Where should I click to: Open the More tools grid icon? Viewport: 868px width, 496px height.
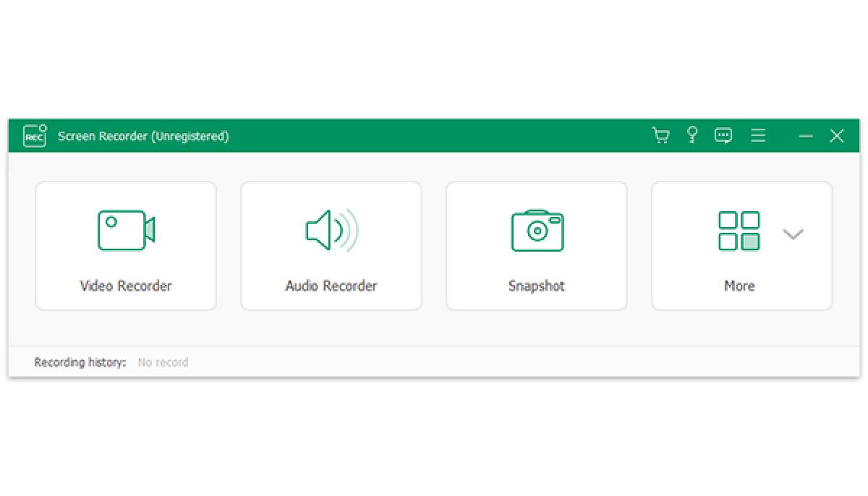click(x=739, y=230)
